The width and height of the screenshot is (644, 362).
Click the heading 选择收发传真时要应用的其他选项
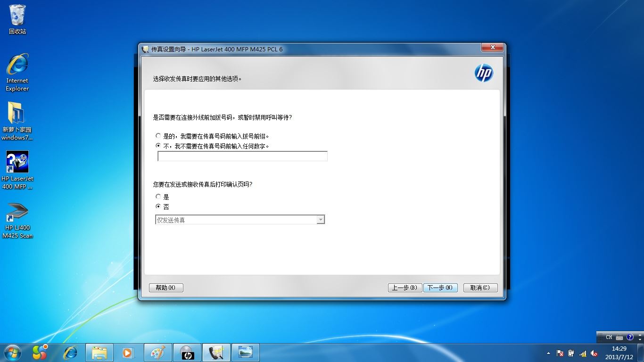(198, 79)
